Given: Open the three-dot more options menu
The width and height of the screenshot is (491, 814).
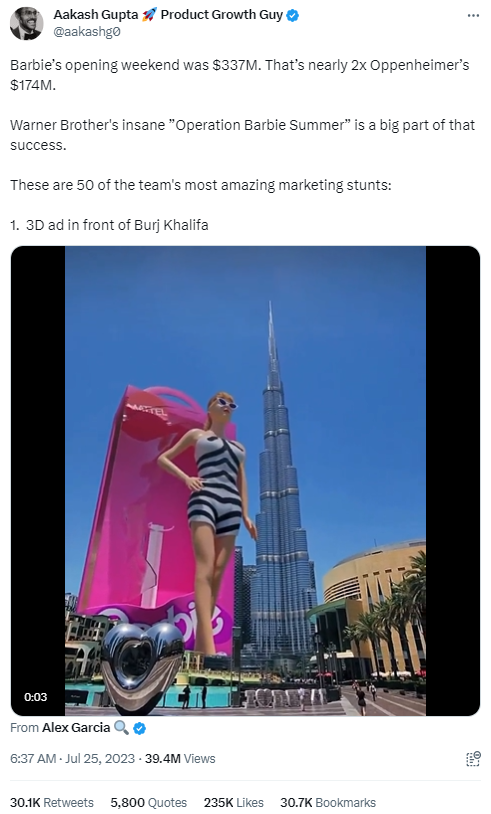Looking at the screenshot, I should click(x=473, y=16).
